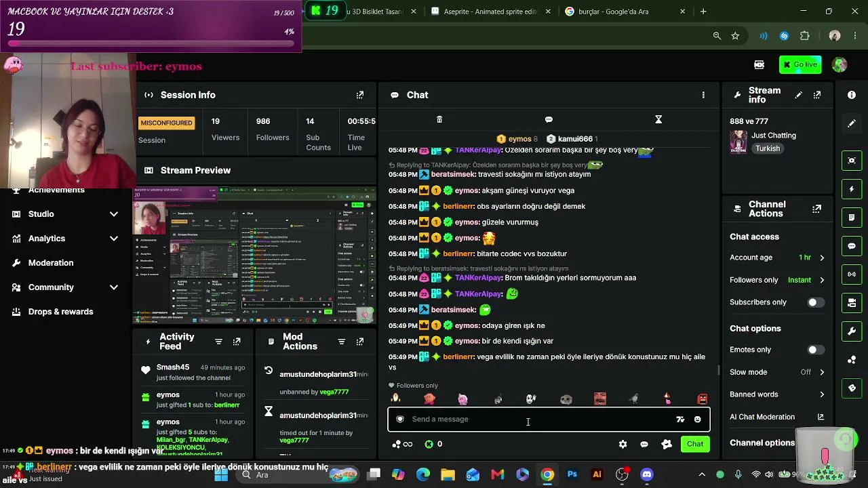Toggle Emotes only chat
This screenshot has height=488, width=868.
816,350
